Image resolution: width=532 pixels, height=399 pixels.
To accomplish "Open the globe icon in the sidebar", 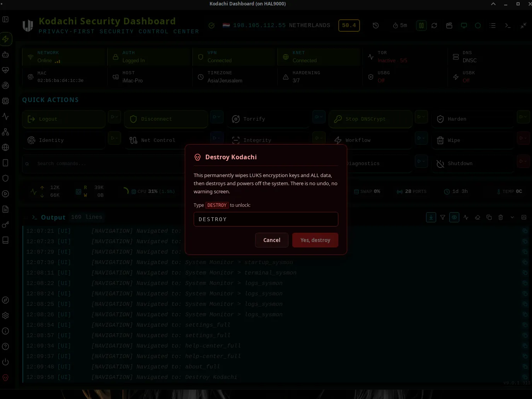I will (5, 147).
